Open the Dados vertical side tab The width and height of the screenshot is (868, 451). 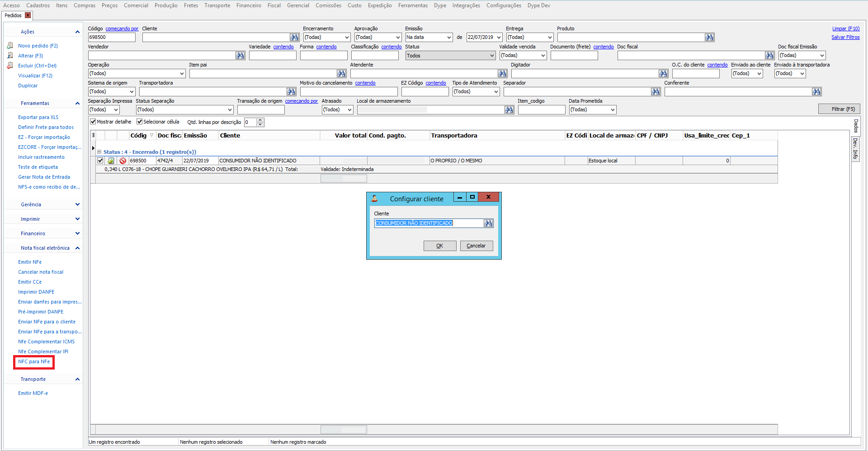coord(856,126)
